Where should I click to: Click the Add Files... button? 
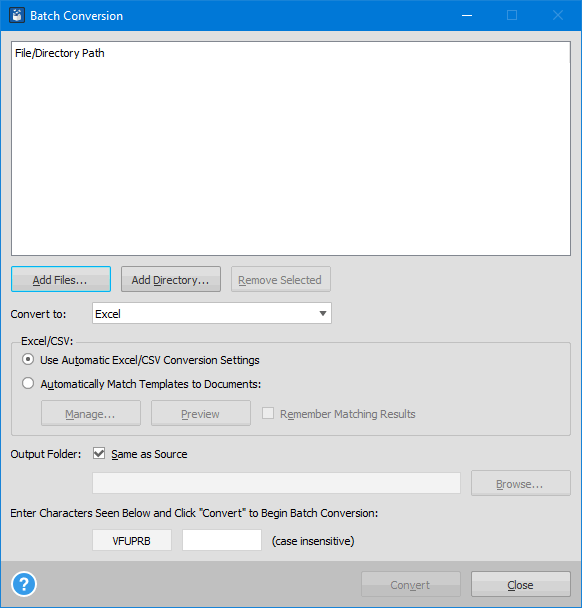(x=61, y=279)
